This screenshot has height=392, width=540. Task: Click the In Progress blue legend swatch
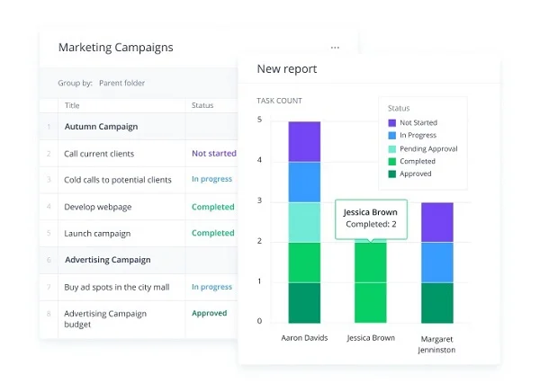coord(391,136)
